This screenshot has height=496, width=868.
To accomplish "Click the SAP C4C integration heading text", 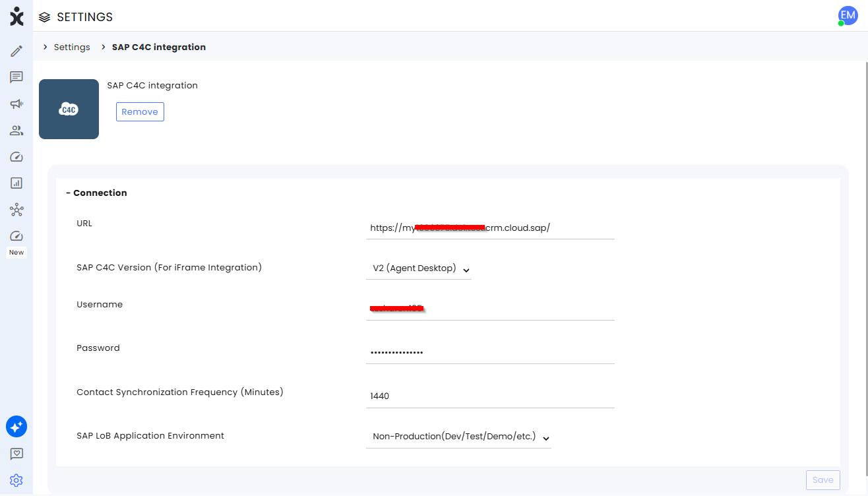I will tap(152, 85).
